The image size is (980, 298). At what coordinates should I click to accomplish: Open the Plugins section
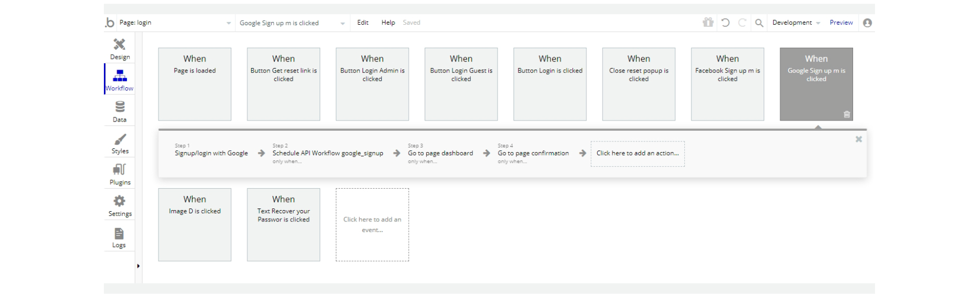[119, 174]
